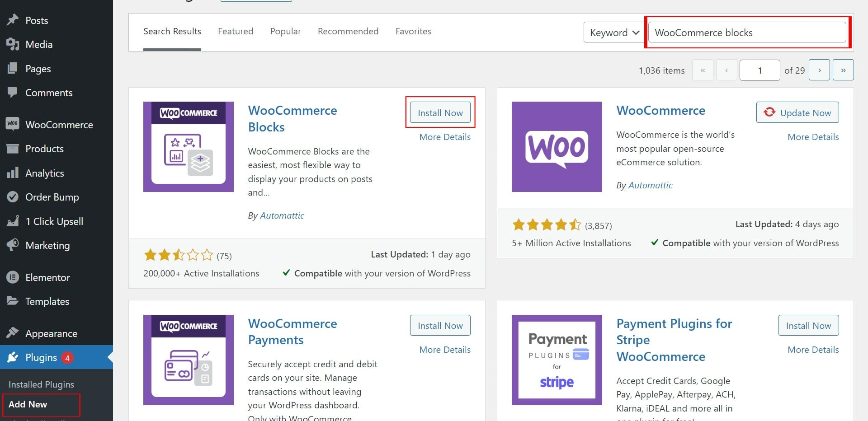Click the Appearance brush icon

[13, 333]
